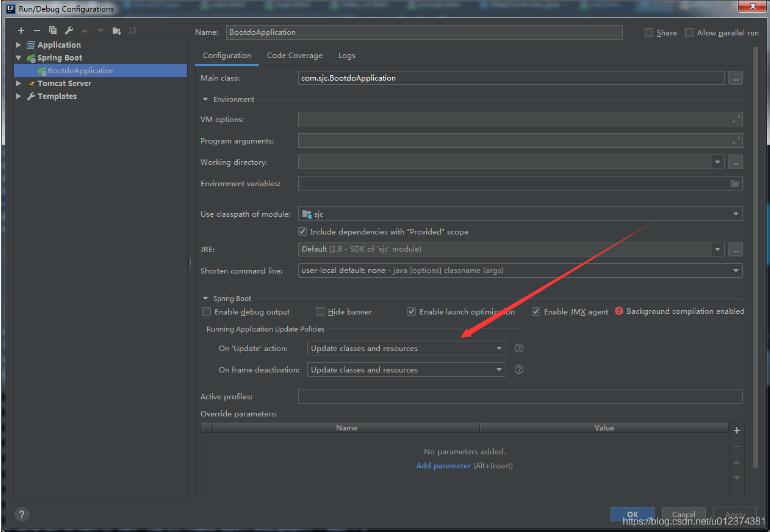
Task: Open On 'Update' action dropdown
Action: click(x=499, y=348)
